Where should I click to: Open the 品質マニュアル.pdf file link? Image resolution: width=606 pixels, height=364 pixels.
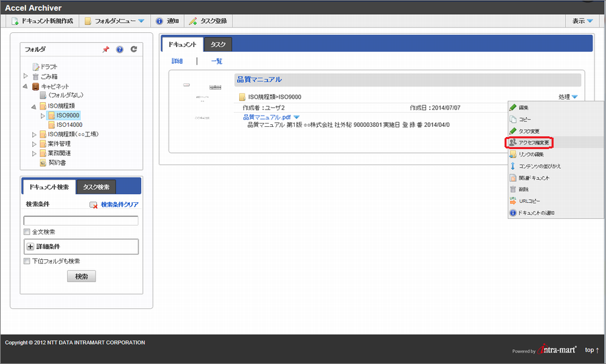[267, 117]
